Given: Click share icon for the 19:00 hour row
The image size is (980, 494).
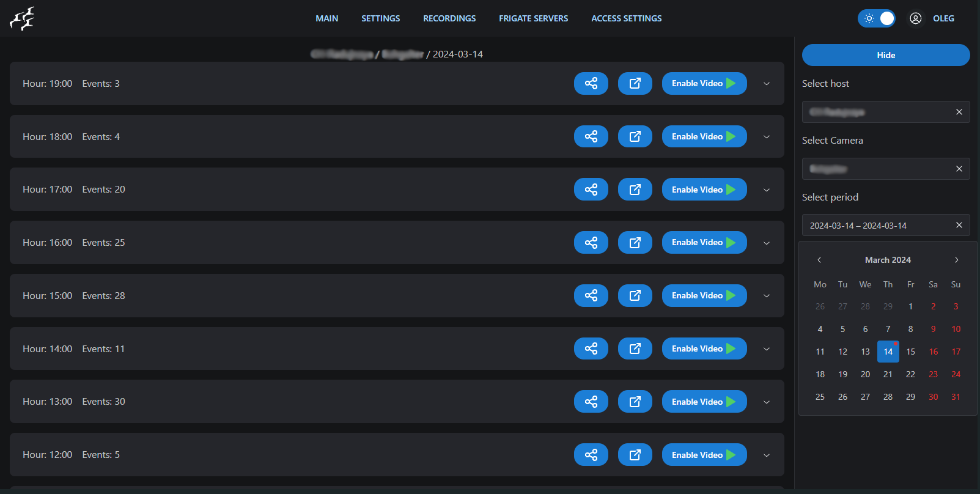Looking at the screenshot, I should 591,84.
